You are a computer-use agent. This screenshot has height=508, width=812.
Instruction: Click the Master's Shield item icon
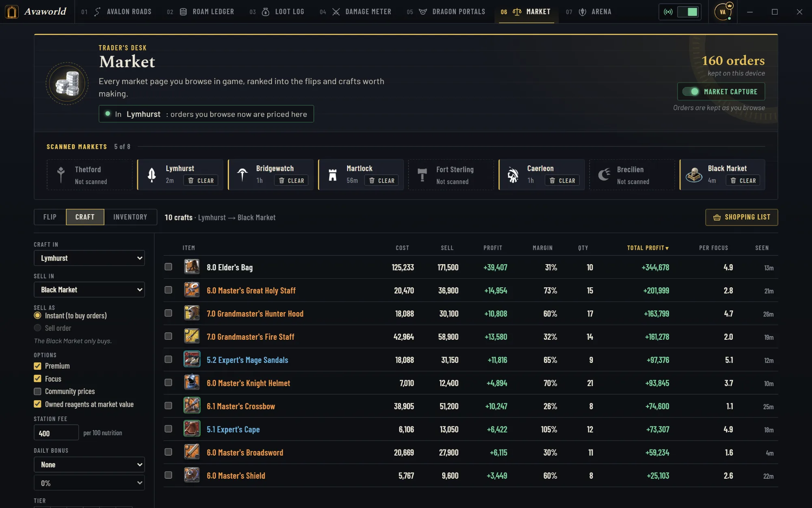(192, 475)
